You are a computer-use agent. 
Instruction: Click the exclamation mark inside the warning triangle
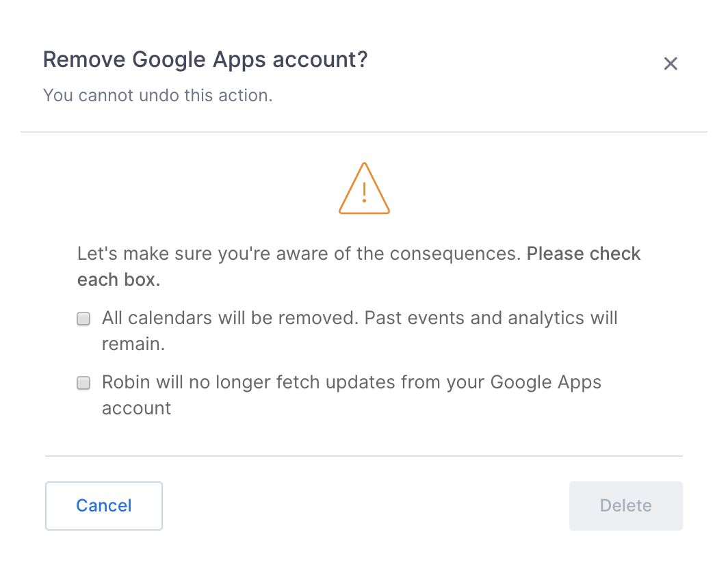pyautogui.click(x=365, y=192)
